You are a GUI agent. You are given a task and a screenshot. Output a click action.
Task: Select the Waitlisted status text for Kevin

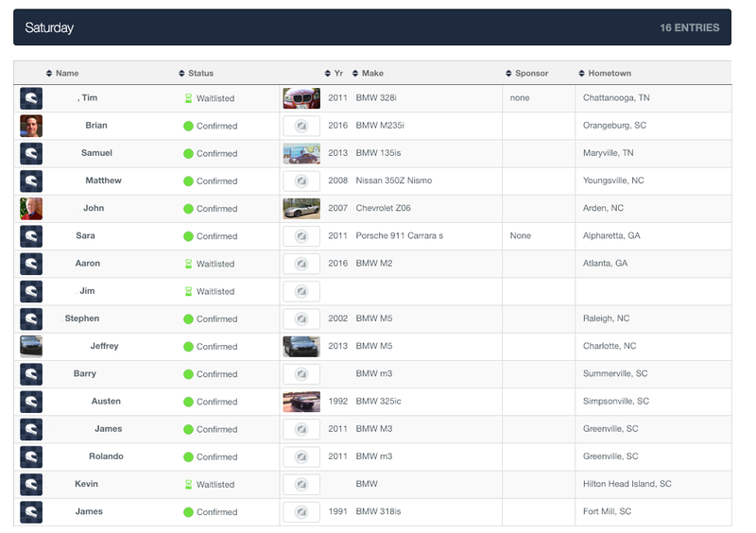pos(215,485)
